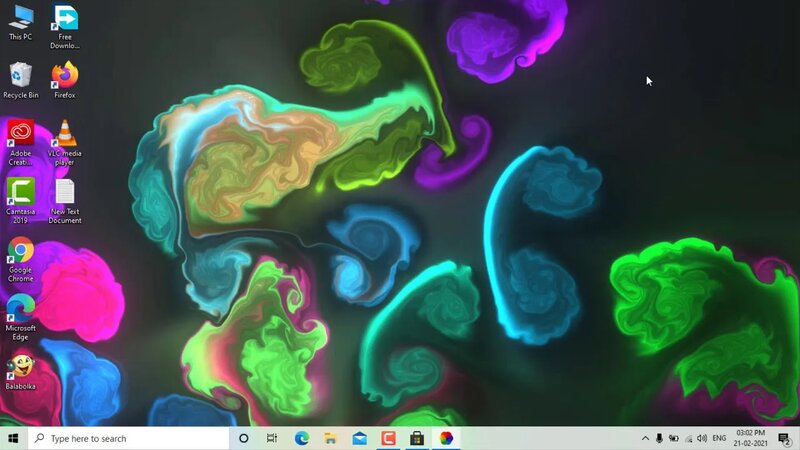
Task: Open Mail app from taskbar
Action: pos(359,438)
